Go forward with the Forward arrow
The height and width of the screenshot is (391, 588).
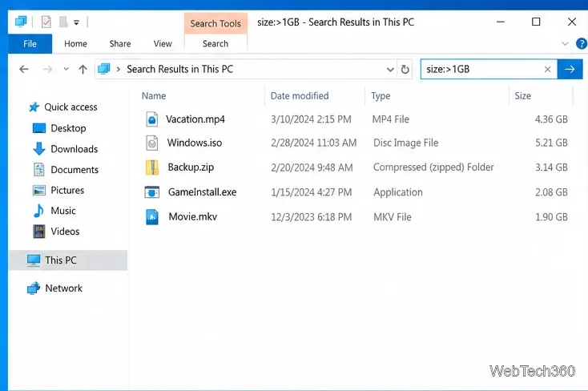click(x=47, y=69)
